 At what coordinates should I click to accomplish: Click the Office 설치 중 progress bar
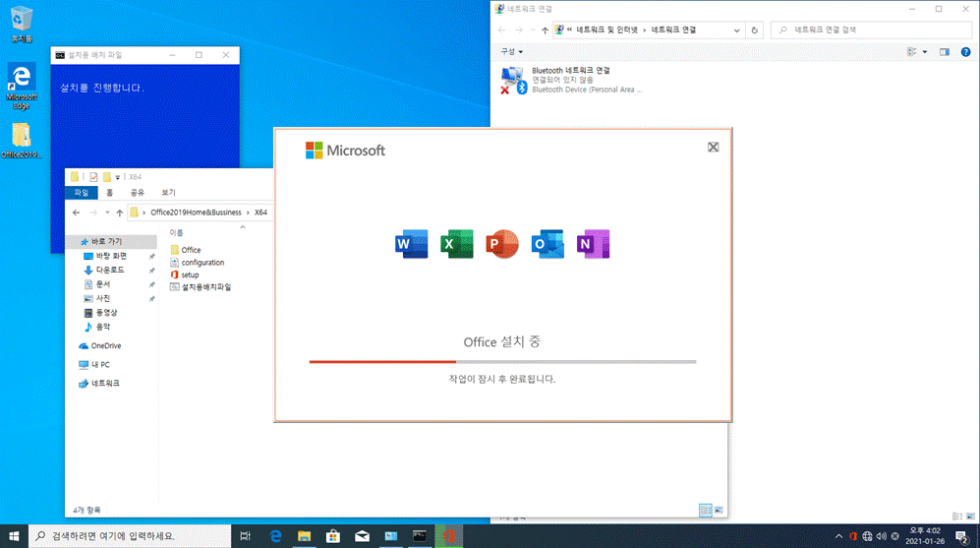coord(502,362)
